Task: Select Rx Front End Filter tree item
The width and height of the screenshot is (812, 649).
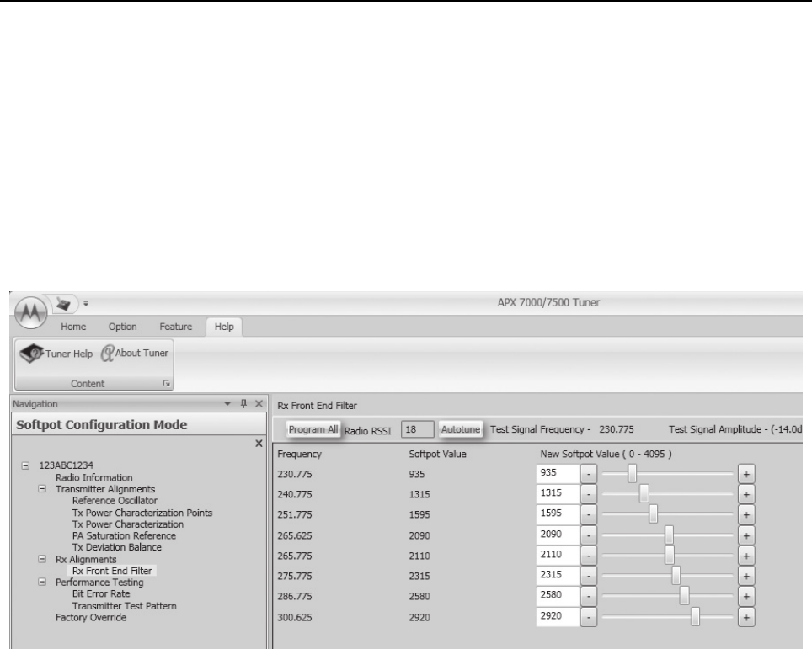Action: [112, 571]
